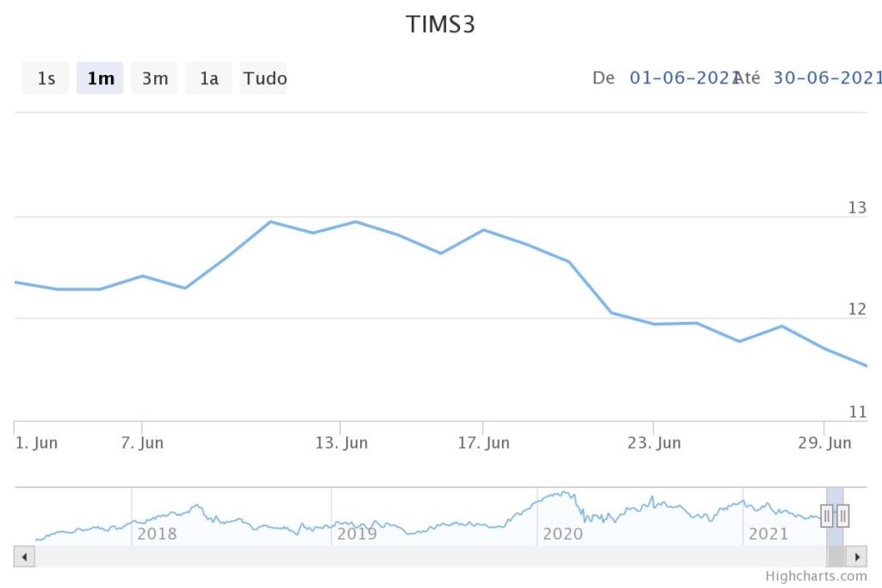Open the Highcharts.com credit link
Screen dimensions: 882x588
coord(816,577)
